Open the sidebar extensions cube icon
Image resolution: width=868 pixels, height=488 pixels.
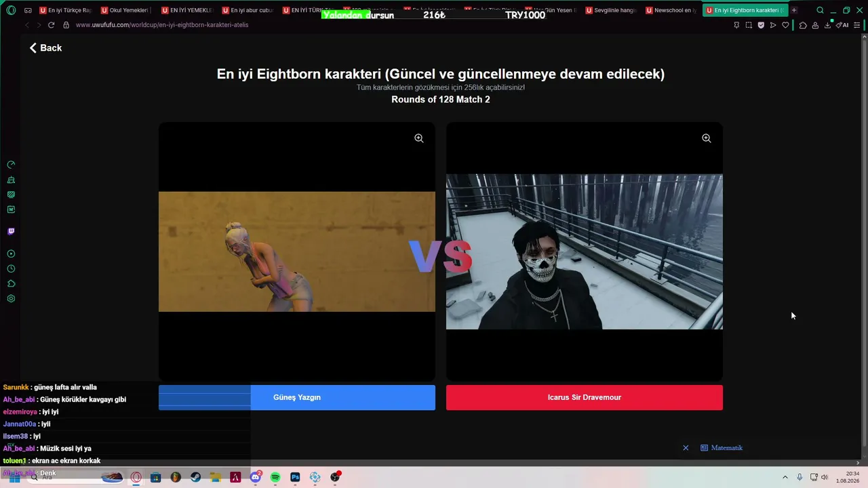click(x=11, y=284)
